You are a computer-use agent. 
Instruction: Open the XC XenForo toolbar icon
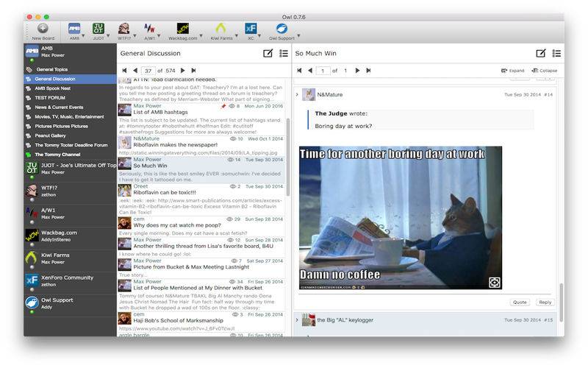click(251, 29)
